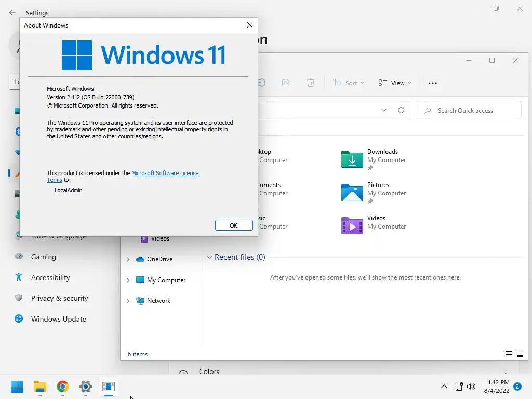Screen dimensions: 532x399
Task: Show hidden system tray icons
Action: coord(444,387)
